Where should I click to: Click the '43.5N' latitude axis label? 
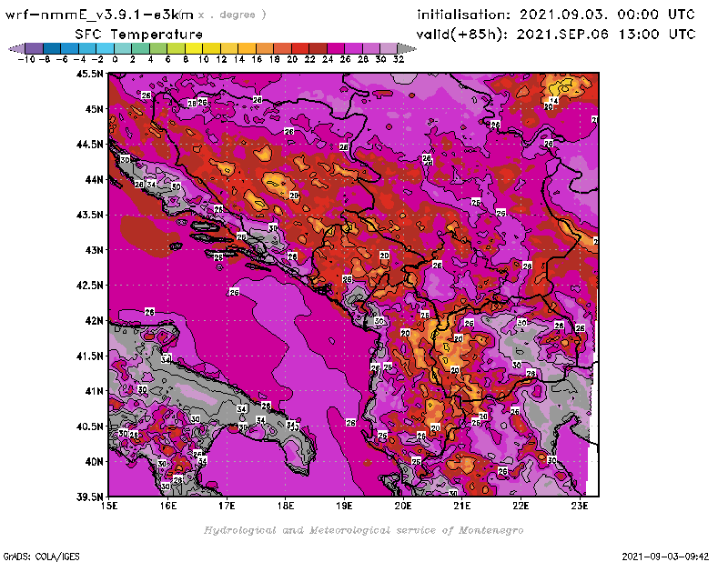90,215
